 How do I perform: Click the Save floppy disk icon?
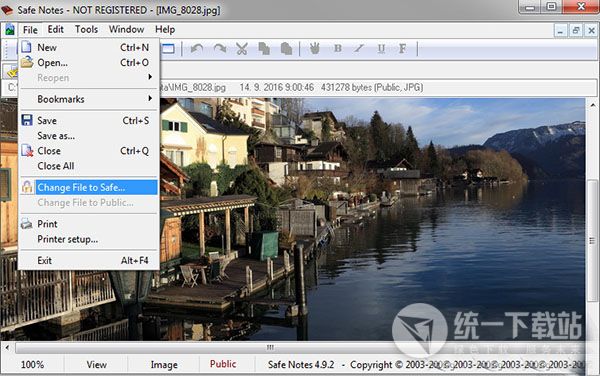27,120
